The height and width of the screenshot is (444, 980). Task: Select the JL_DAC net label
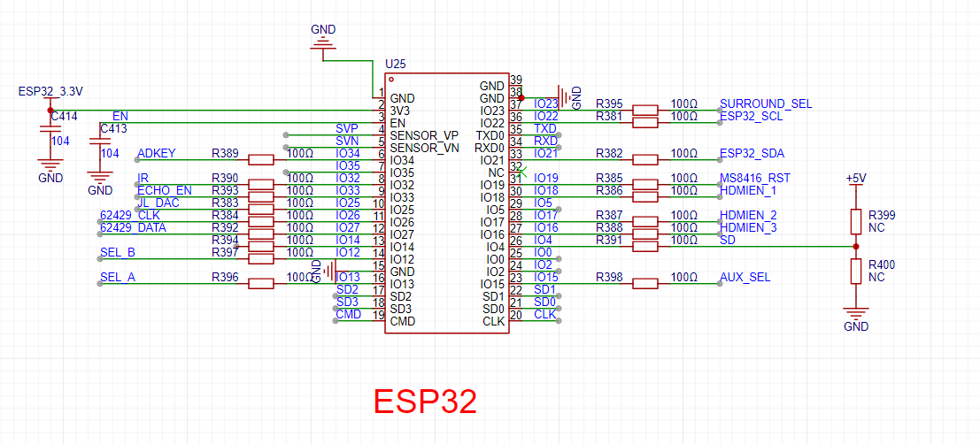[x=157, y=203]
